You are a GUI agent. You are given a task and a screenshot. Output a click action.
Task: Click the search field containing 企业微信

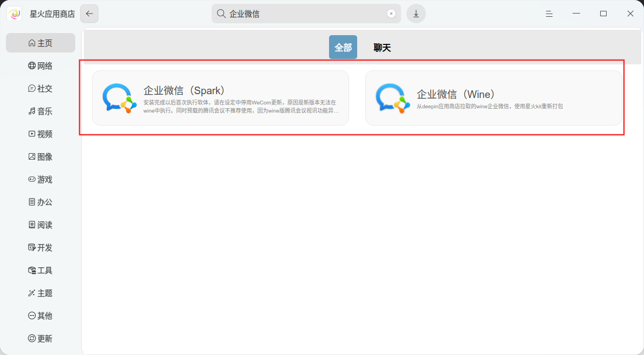point(306,14)
